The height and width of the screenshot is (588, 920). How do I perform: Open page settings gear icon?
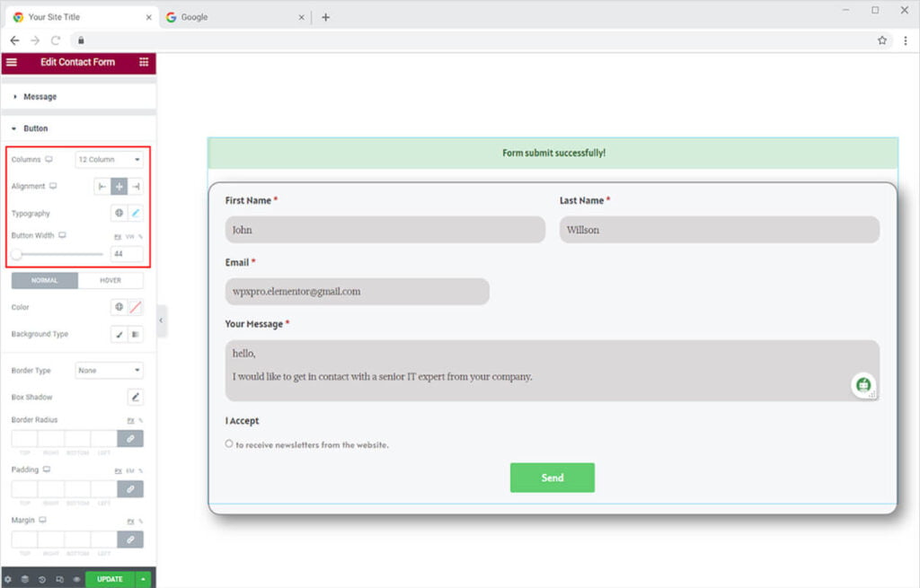(x=8, y=579)
